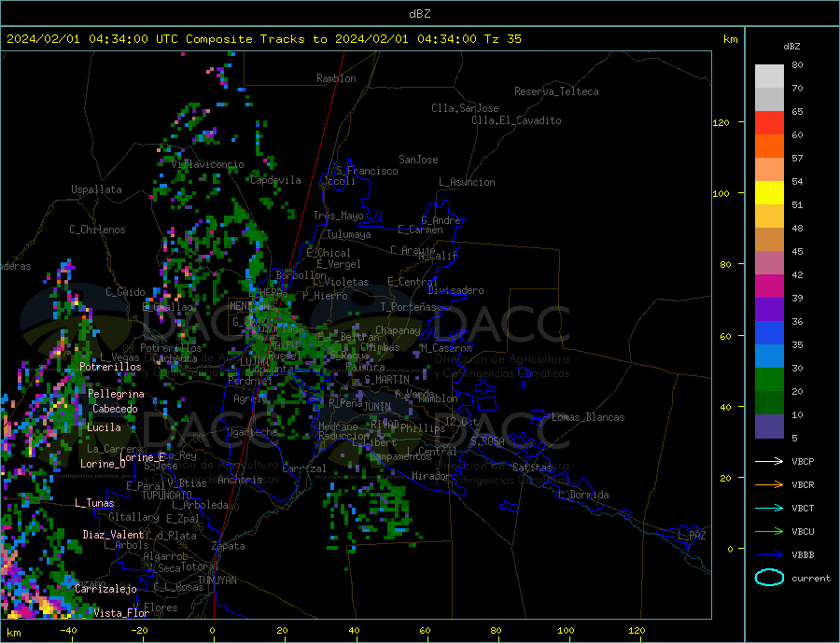Click the 'SanJose' map label

[418, 160]
